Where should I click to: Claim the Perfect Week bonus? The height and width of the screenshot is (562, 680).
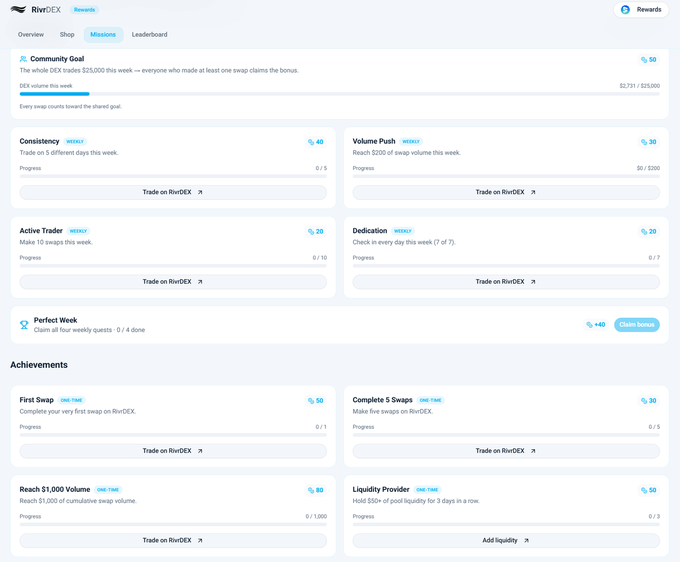point(637,325)
